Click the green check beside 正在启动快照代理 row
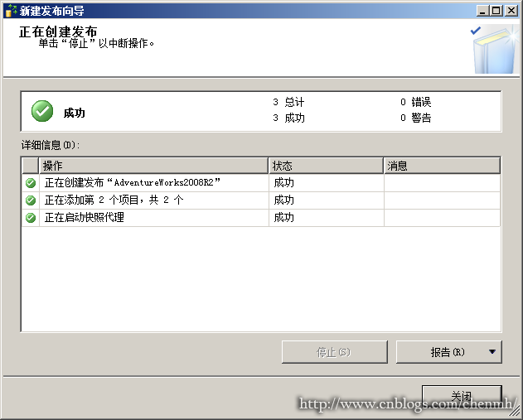 pos(31,218)
